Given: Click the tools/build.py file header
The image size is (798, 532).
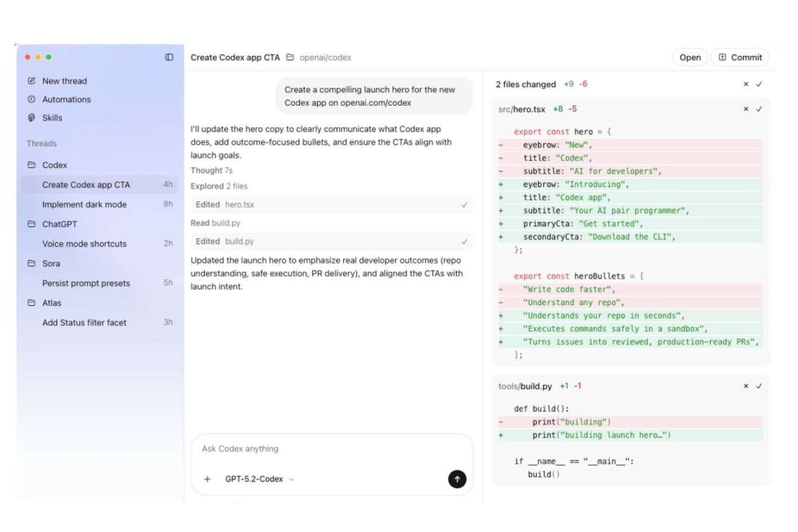Looking at the screenshot, I should 525,386.
